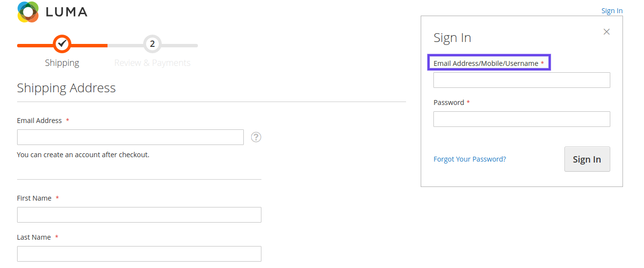Image resolution: width=644 pixels, height=268 pixels.
Task: Click the First Name input field
Action: [x=139, y=215]
